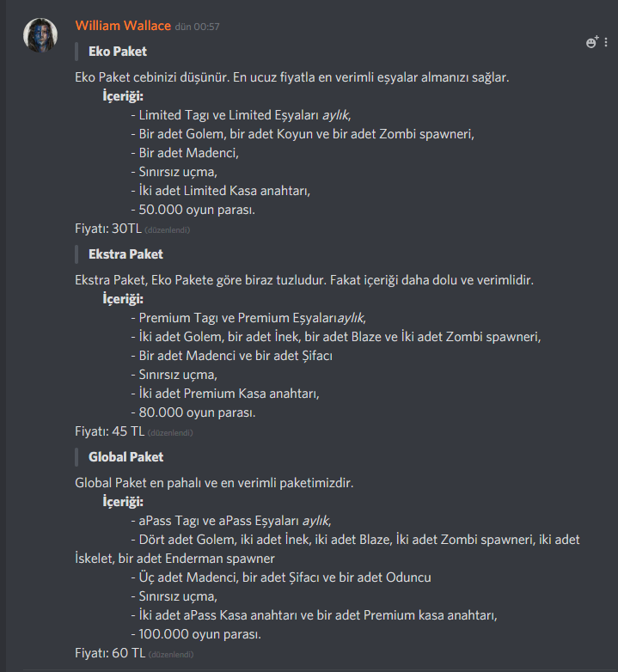Select the Eko Paket quoted heading
The height and width of the screenshot is (672, 618).
pos(118,52)
